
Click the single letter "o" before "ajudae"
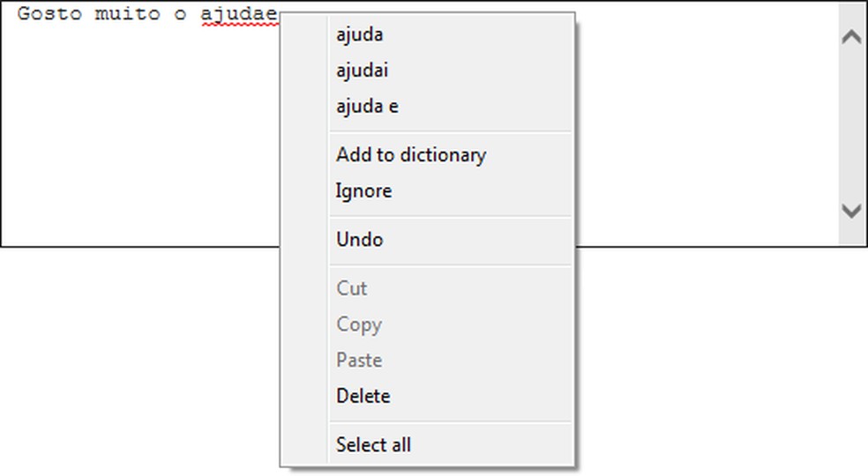coord(180,15)
